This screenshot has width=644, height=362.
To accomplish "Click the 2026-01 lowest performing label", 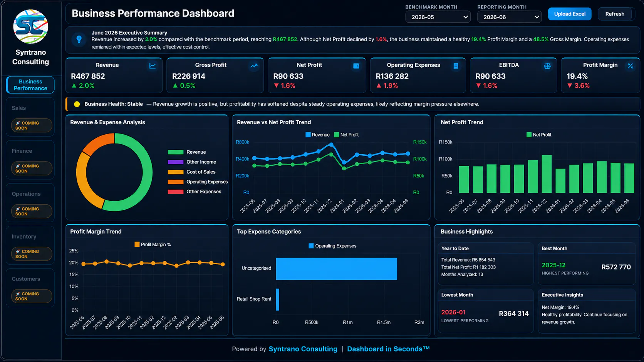I will (x=453, y=312).
